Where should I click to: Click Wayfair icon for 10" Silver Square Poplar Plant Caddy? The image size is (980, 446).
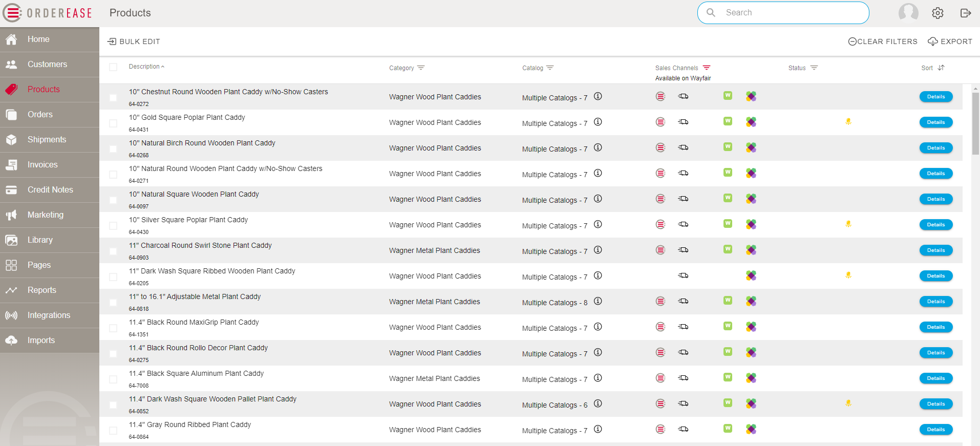(751, 224)
